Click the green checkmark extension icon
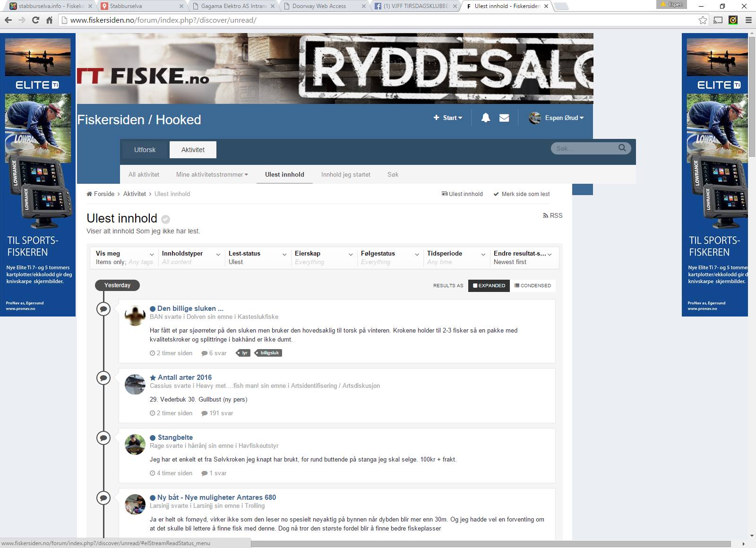This screenshot has width=756, height=548. coord(733,20)
